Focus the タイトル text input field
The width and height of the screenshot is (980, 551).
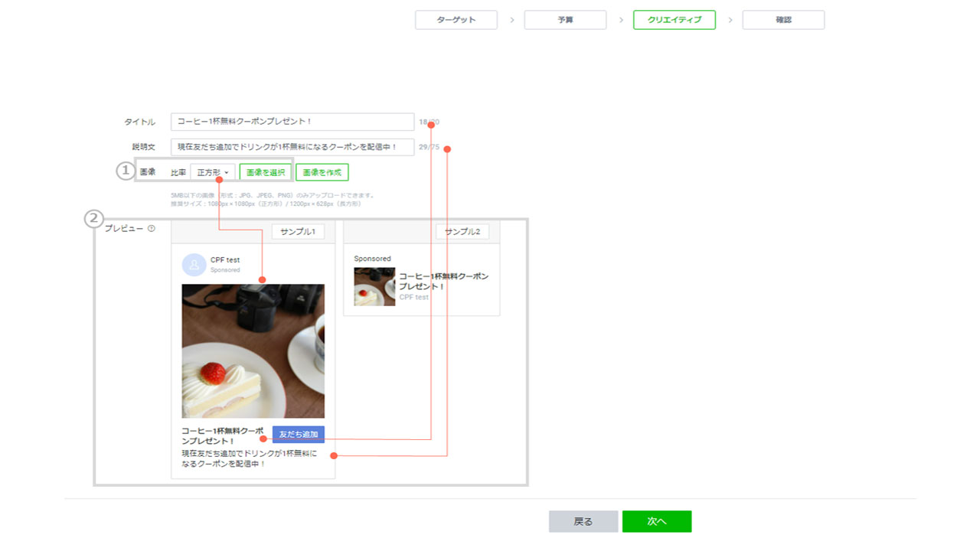coord(292,122)
